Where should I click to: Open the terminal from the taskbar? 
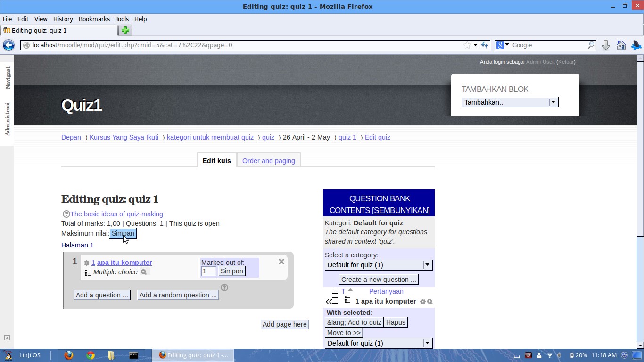tap(133, 355)
